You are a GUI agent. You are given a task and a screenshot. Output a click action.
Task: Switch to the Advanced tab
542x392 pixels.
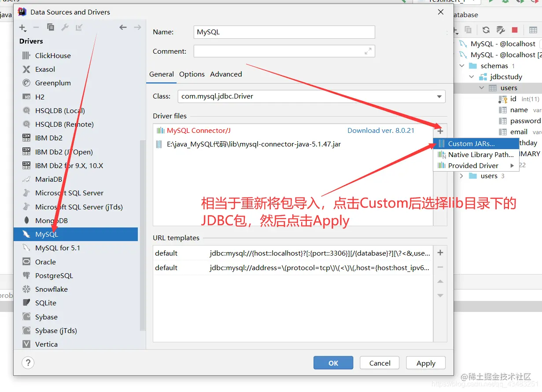click(x=226, y=74)
